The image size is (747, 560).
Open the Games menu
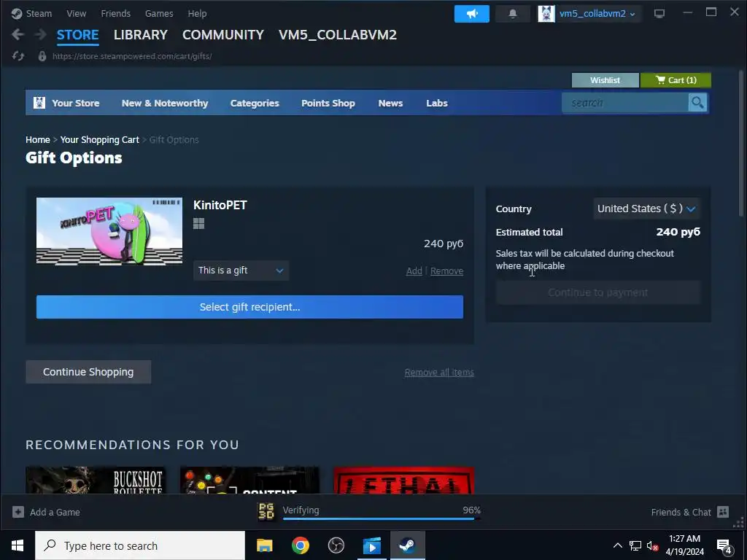tap(159, 13)
